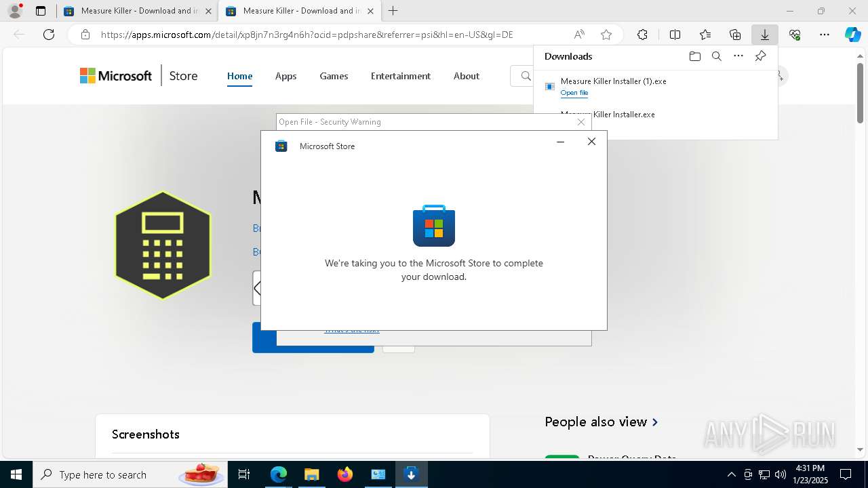
Task: Open the installer download app on taskbar
Action: 411,474
